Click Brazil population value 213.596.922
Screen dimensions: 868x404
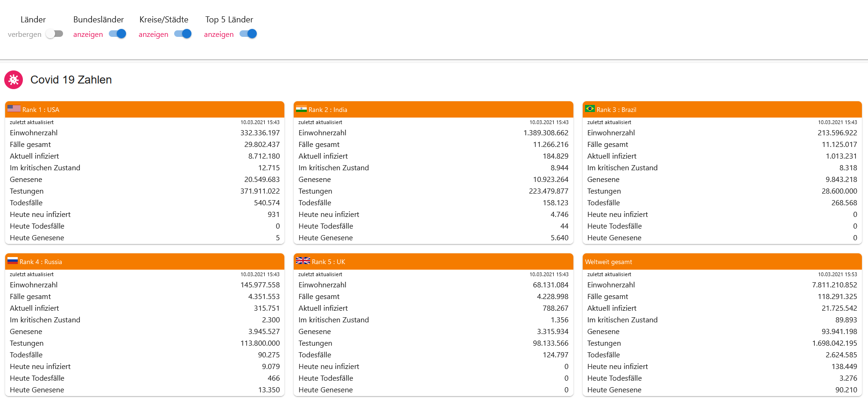click(837, 133)
